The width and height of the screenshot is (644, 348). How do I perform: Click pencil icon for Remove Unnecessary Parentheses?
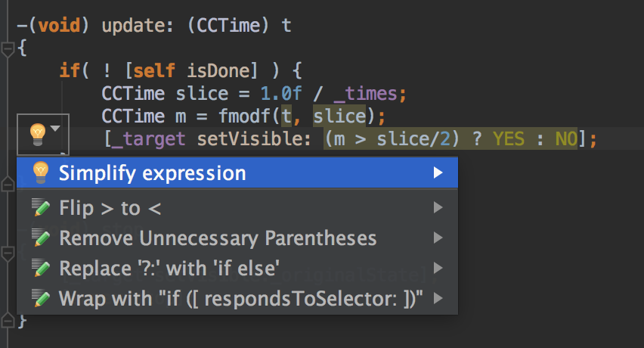42,238
